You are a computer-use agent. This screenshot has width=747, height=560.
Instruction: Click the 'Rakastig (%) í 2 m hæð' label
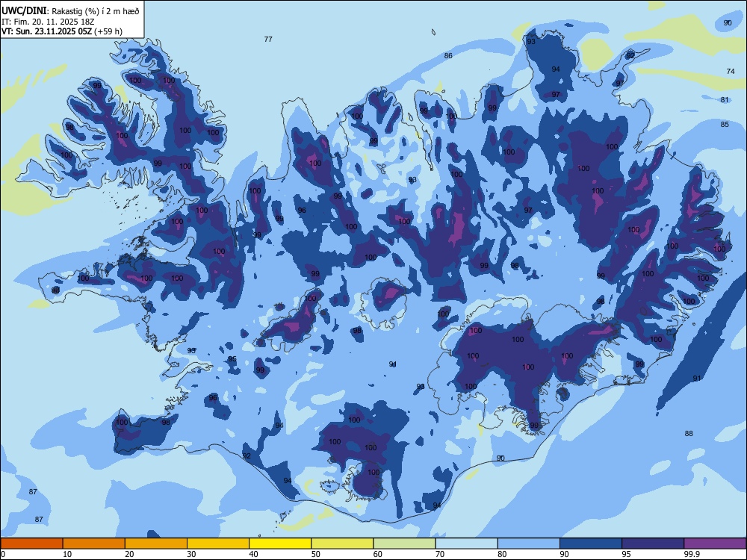(96, 11)
